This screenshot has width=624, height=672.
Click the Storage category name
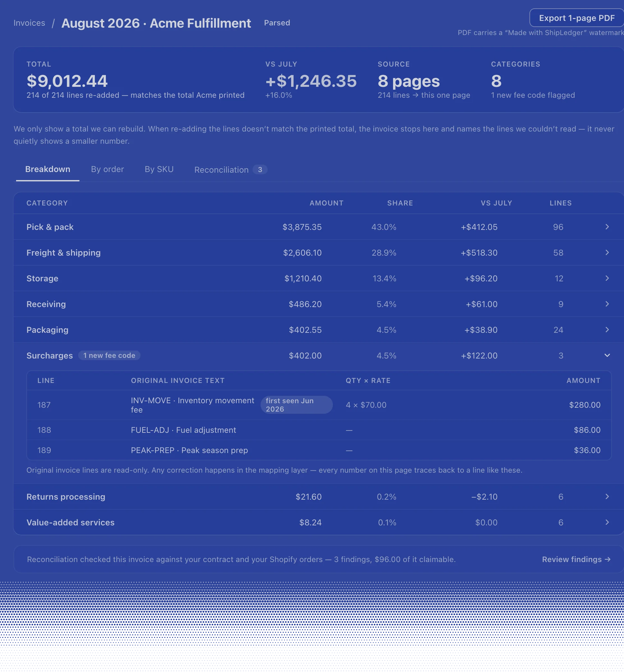point(42,278)
